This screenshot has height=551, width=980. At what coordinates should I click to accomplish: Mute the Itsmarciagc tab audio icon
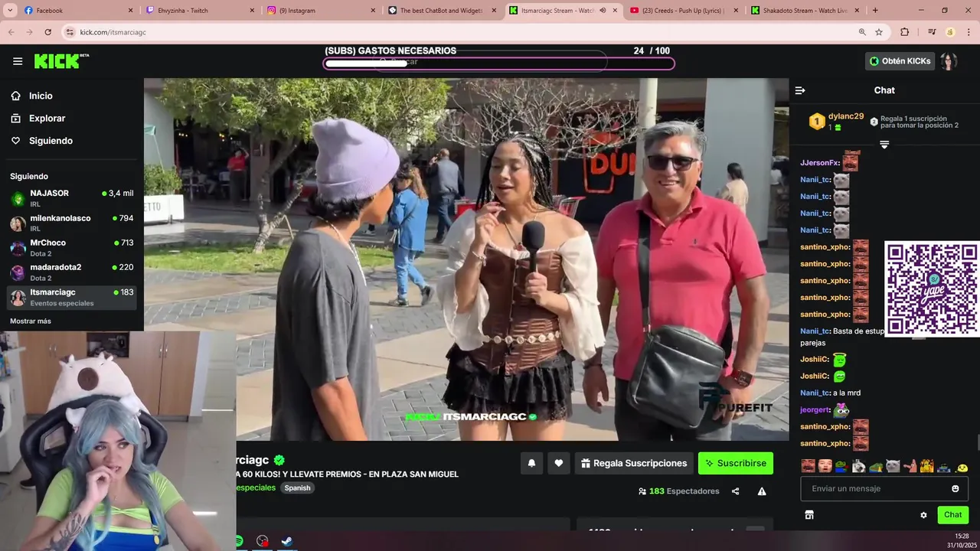(603, 11)
